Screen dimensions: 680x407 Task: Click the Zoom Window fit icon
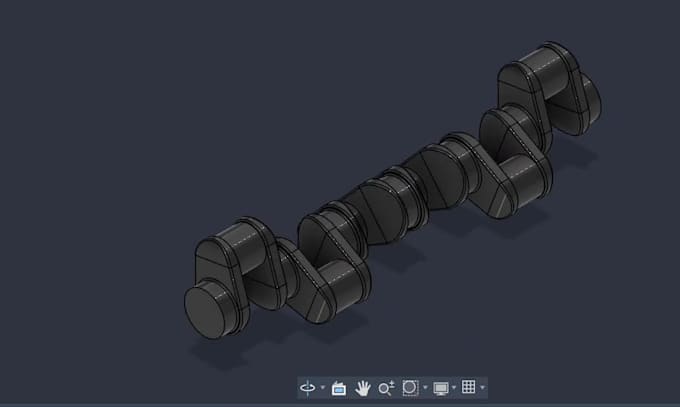click(x=410, y=387)
